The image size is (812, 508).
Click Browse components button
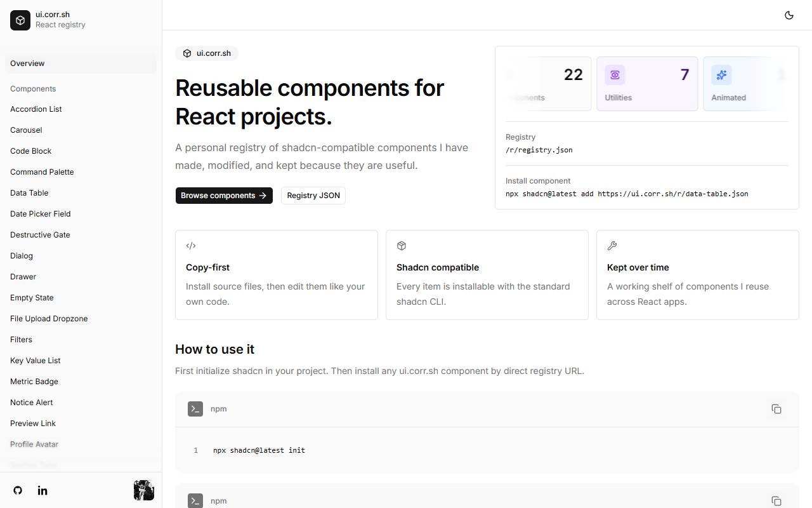click(224, 196)
